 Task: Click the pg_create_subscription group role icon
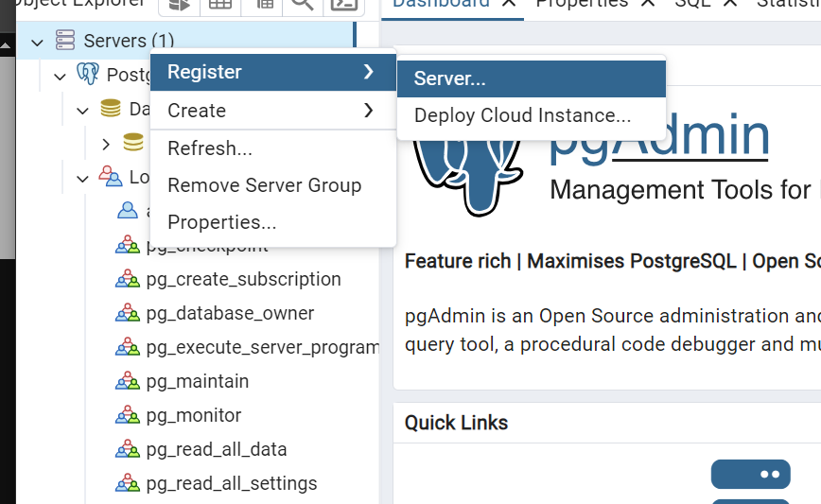click(128, 279)
